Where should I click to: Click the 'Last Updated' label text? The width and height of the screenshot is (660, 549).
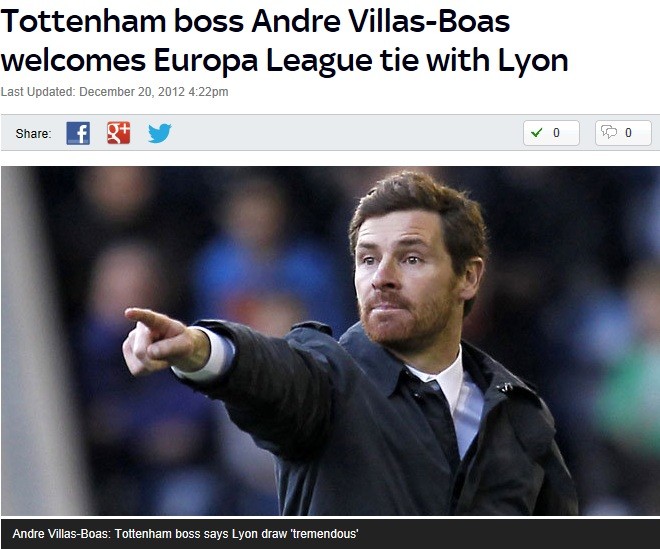[38, 92]
